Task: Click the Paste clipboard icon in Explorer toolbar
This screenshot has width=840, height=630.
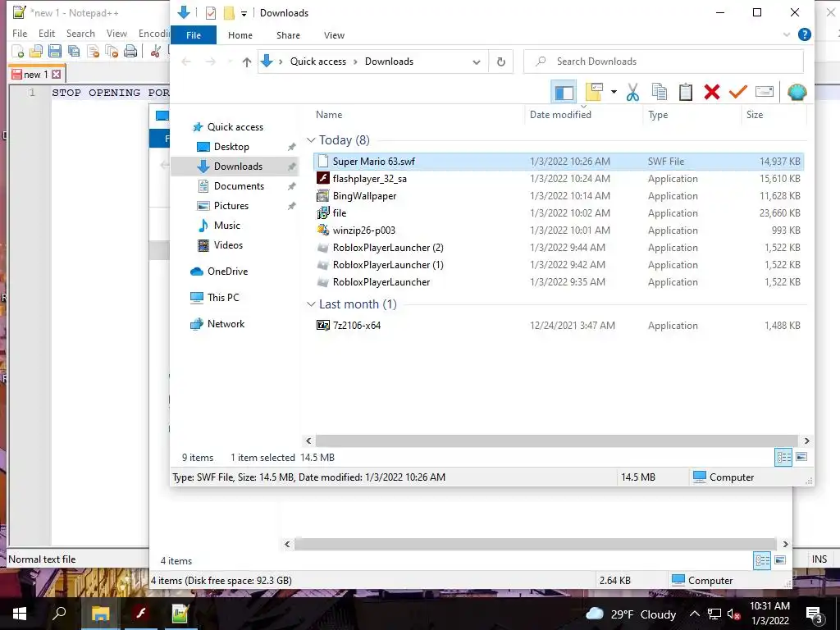Action: [686, 92]
